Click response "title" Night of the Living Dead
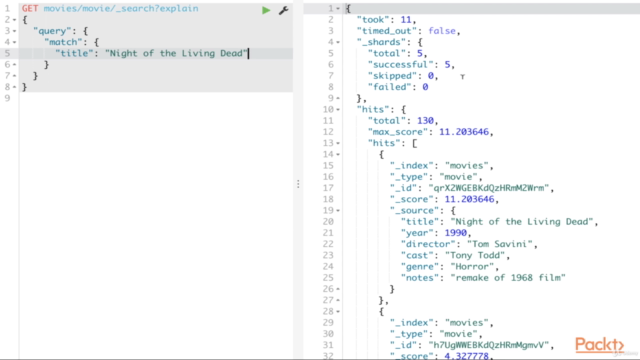 coord(500,222)
